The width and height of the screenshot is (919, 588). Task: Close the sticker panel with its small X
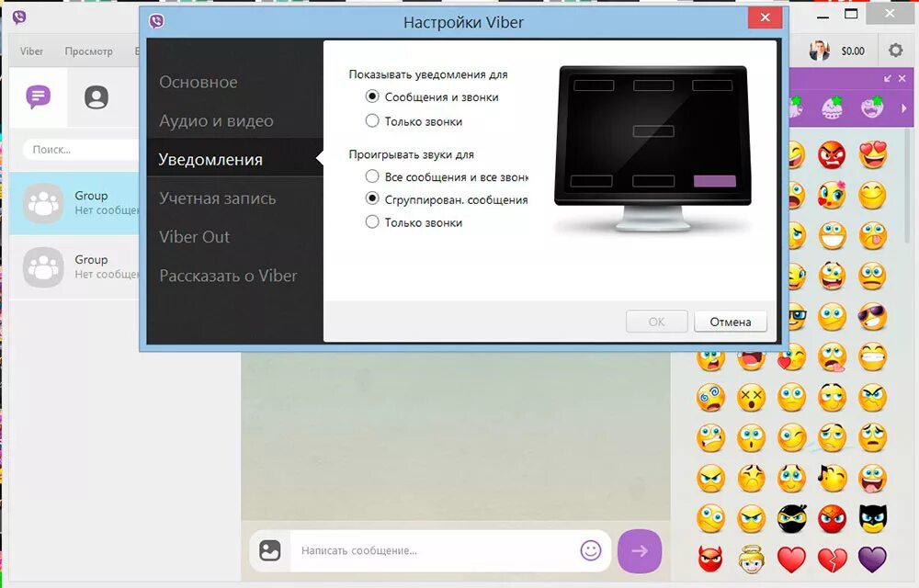[x=902, y=78]
